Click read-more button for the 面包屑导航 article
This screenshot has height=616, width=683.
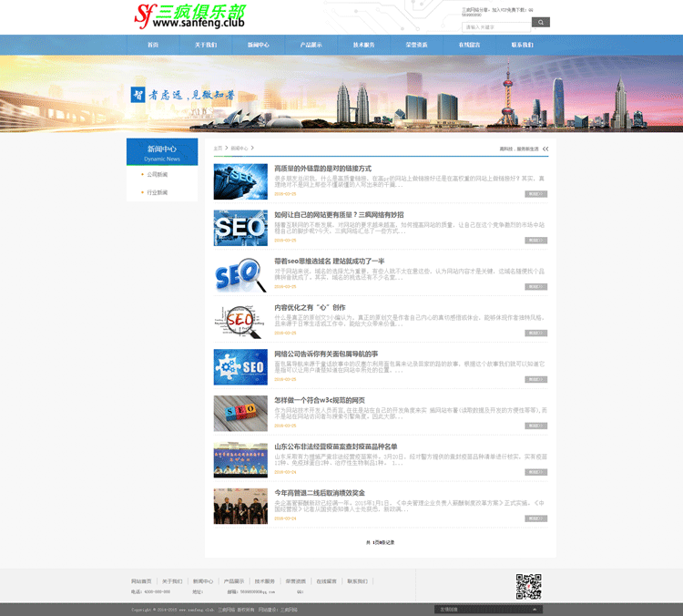click(535, 379)
